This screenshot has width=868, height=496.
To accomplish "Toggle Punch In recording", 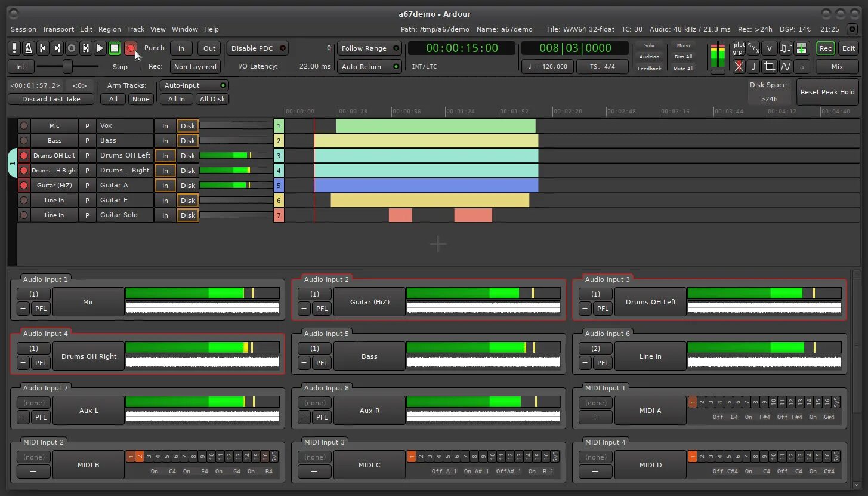I will coord(181,48).
